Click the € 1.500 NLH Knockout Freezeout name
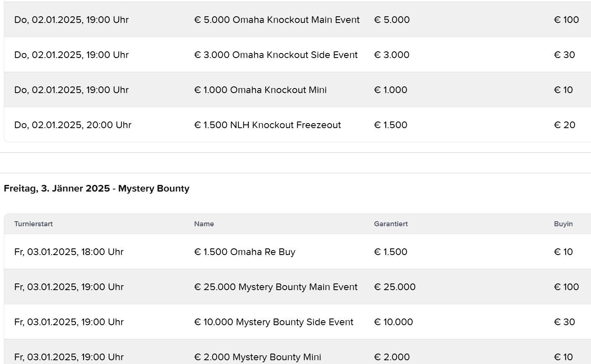The image size is (591, 364). pos(267,125)
